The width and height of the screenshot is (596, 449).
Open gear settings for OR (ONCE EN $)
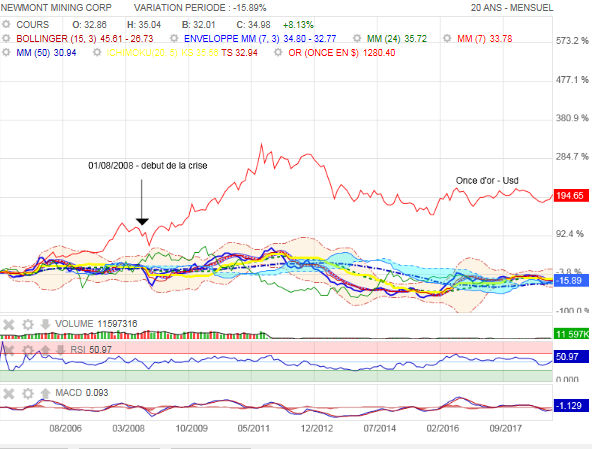point(278,52)
